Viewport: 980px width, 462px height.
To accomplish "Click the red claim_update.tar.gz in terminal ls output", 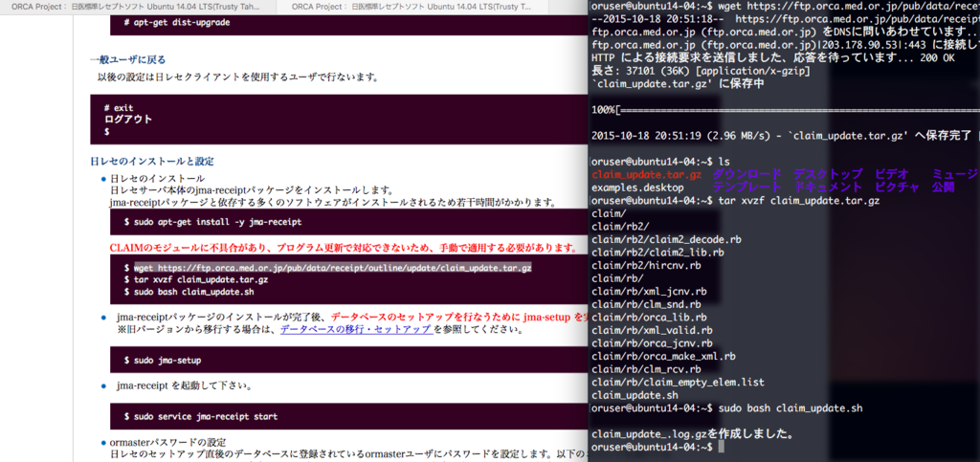I will [x=646, y=174].
